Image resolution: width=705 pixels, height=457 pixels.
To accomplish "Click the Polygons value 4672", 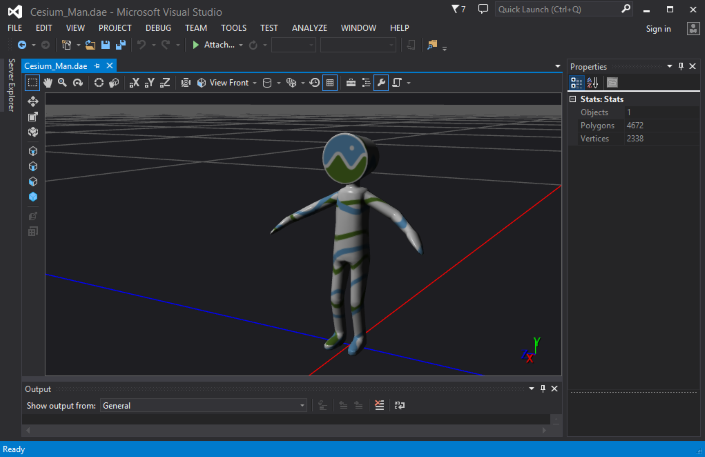I will (635, 125).
